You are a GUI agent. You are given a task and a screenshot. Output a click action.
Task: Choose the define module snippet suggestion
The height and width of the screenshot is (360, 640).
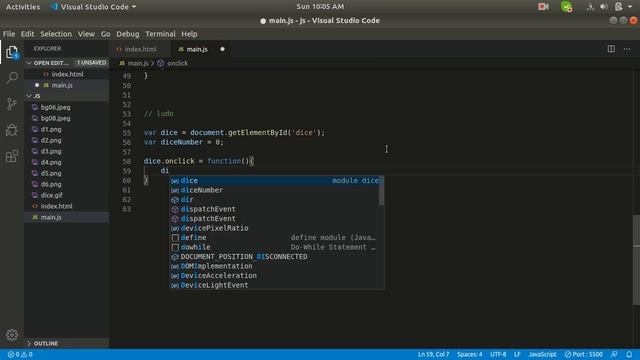pyautogui.click(x=274, y=238)
